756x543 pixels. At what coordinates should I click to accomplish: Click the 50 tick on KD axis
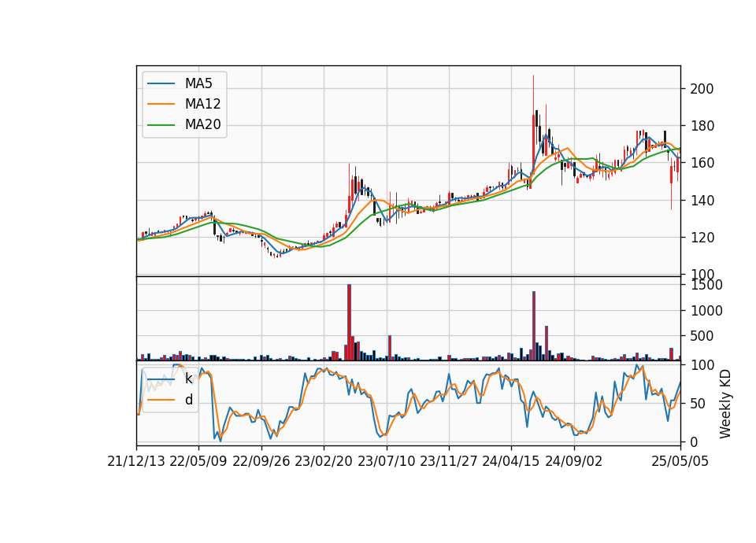tap(698, 404)
